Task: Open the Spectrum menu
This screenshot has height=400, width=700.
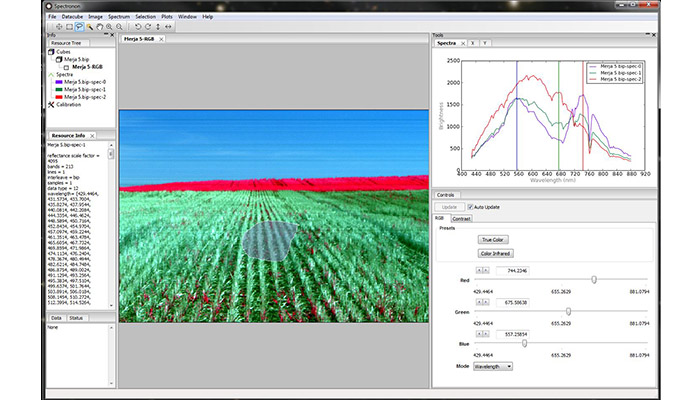Action: pos(118,16)
